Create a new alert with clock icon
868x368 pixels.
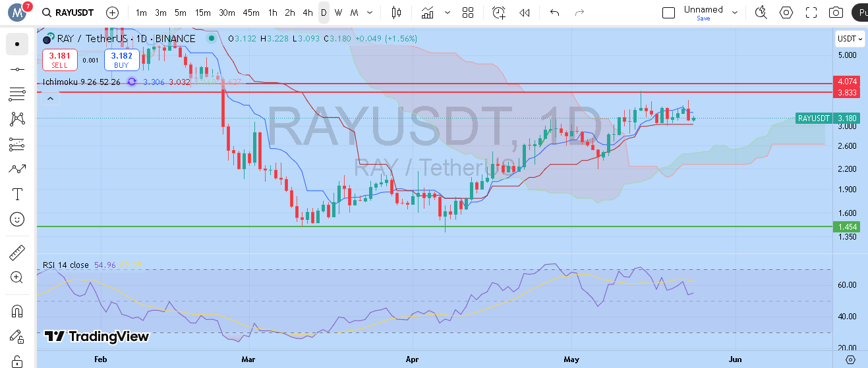(x=499, y=13)
